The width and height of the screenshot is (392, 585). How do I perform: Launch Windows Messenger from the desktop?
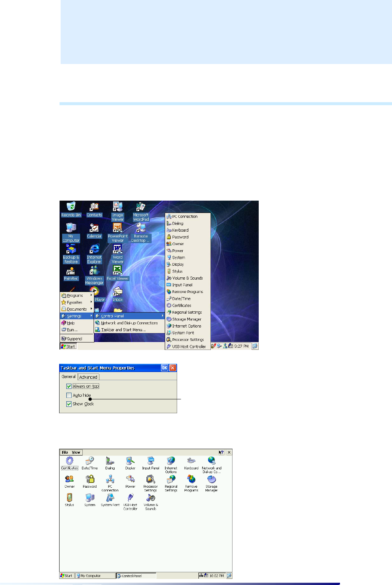coord(94,275)
